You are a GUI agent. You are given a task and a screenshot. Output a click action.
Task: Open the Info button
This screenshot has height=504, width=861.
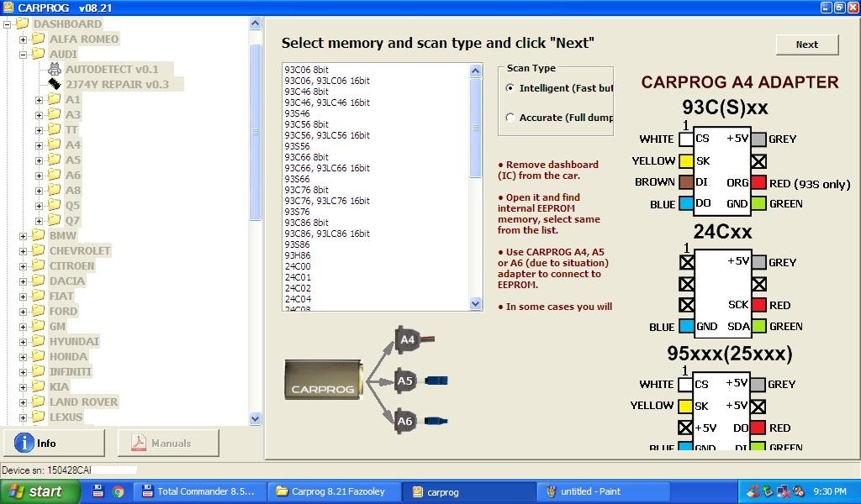(x=54, y=443)
